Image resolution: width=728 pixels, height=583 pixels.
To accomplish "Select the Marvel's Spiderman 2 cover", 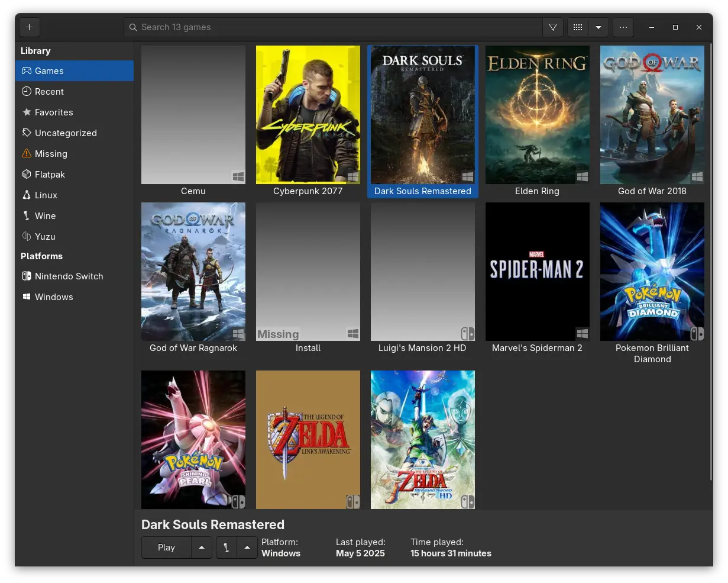I will [538, 272].
